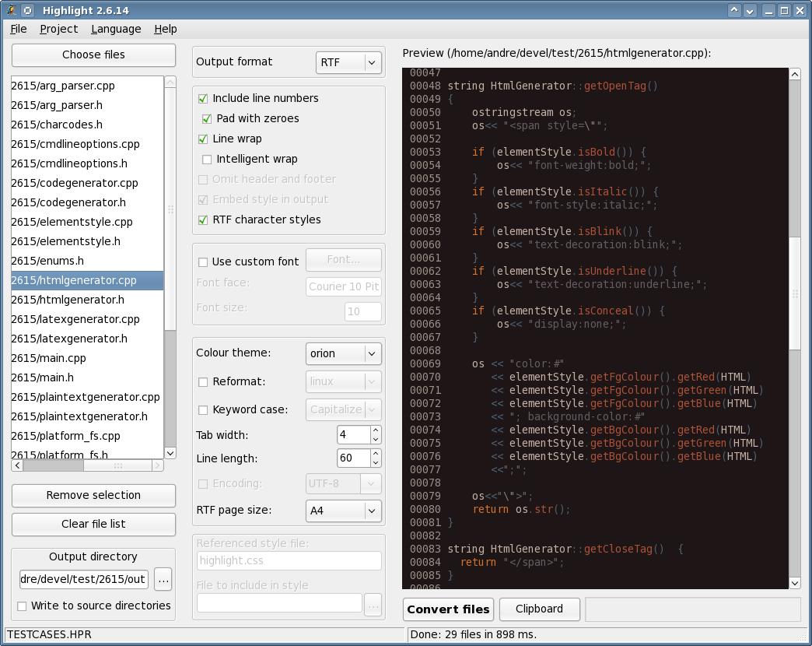Decrease Line length with down arrow
812x646 pixels.
376,462
